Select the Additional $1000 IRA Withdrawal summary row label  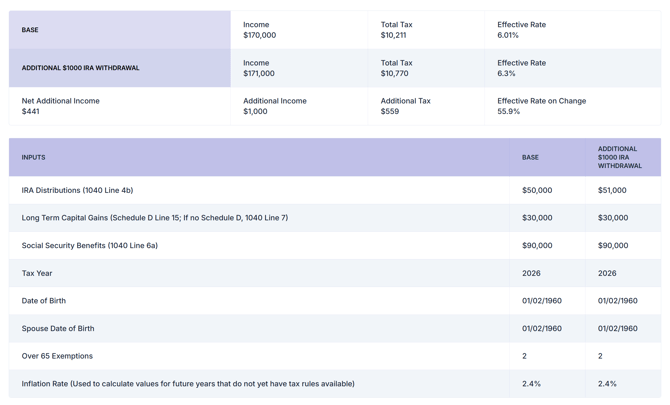click(81, 68)
